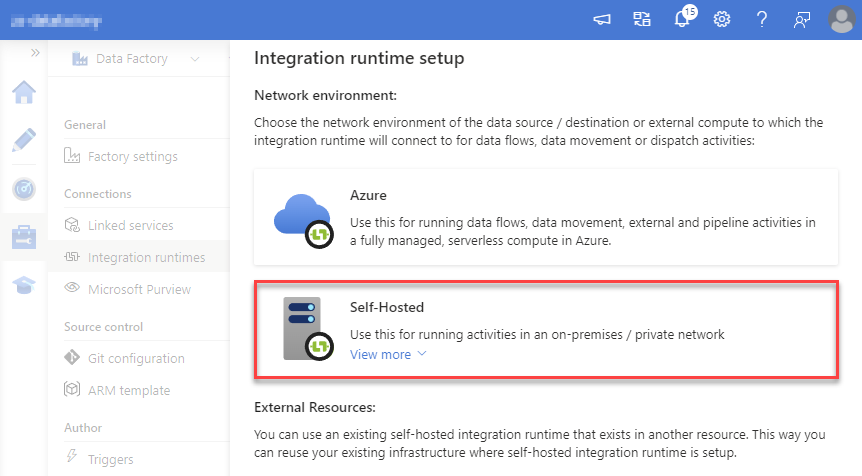This screenshot has width=862, height=476.
Task: Expand View more under Self-Hosted
Action: click(x=388, y=354)
